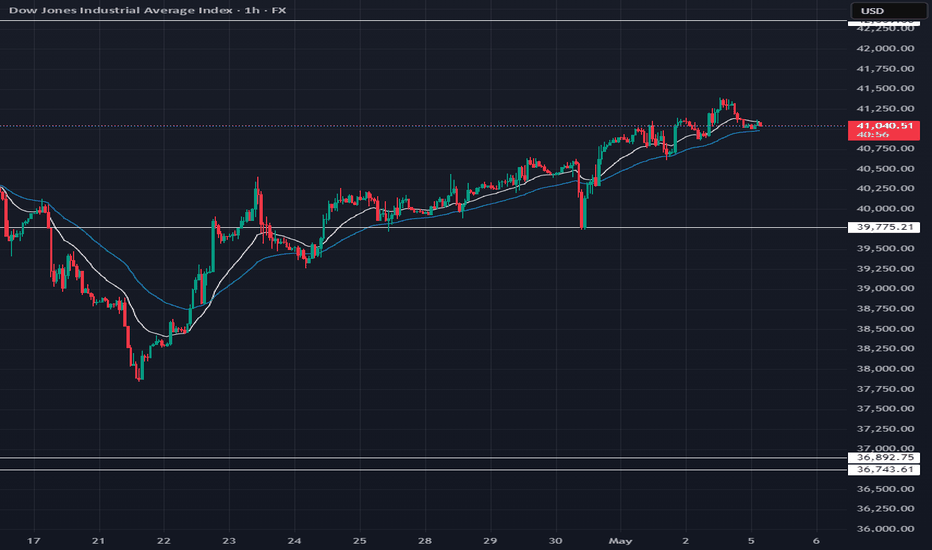Click the 39,500.00 price axis label

click(x=885, y=248)
